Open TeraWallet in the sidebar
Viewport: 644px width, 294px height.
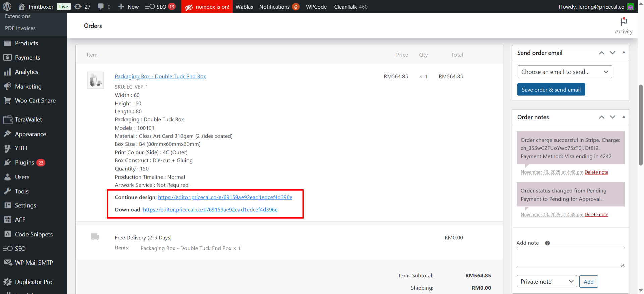click(29, 120)
